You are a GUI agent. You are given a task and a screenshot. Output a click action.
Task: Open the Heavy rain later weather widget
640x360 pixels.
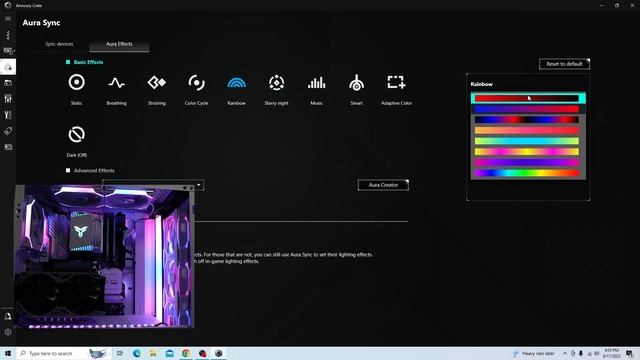pos(534,353)
